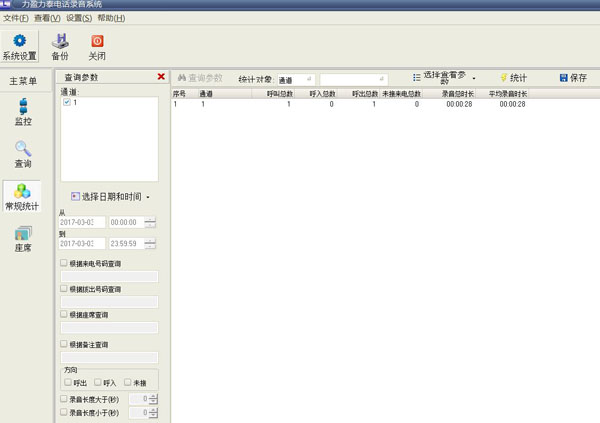600x423 pixels.
Task: Open the 监控 monitoring panel
Action: click(x=23, y=111)
